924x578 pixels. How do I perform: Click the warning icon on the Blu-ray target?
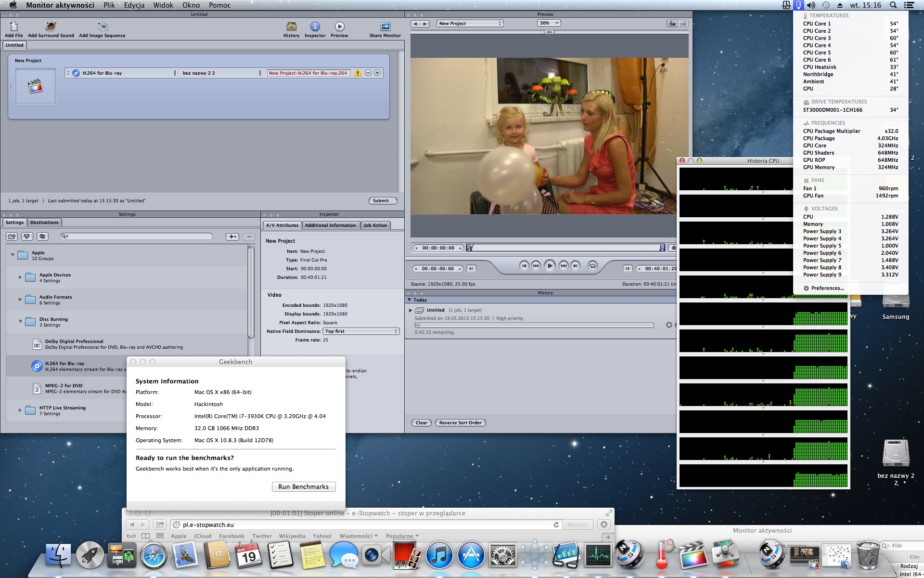pyautogui.click(x=358, y=73)
